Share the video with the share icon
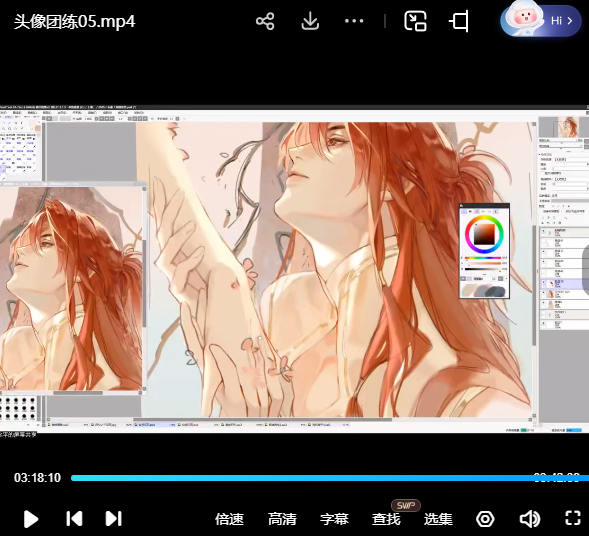This screenshot has height=536, width=589. 265,21
